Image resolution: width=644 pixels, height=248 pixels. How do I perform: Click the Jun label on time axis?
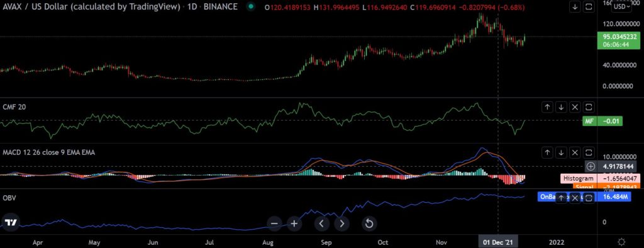(x=153, y=242)
